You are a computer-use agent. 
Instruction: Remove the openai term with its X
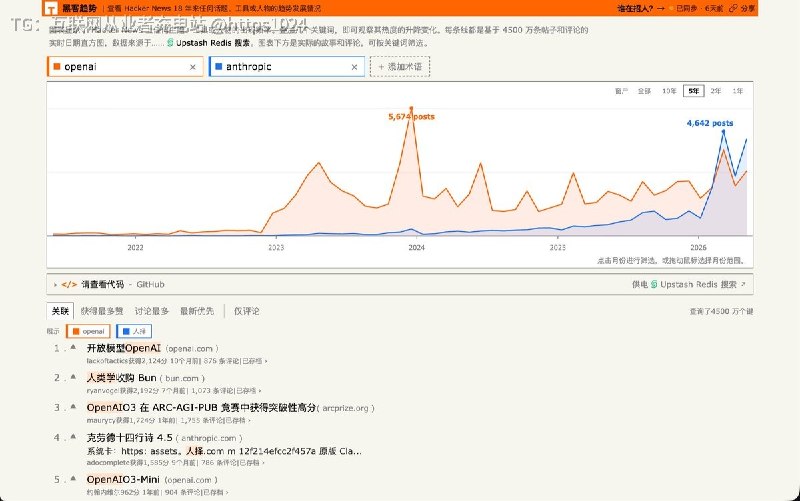(192, 67)
